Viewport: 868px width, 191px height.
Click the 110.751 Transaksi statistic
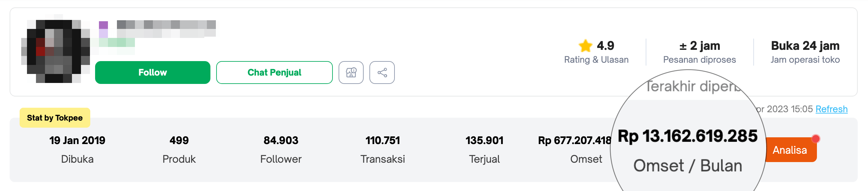(x=383, y=150)
